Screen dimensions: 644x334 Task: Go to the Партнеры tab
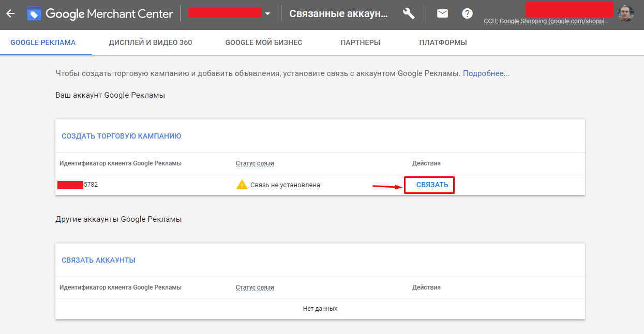tap(360, 42)
